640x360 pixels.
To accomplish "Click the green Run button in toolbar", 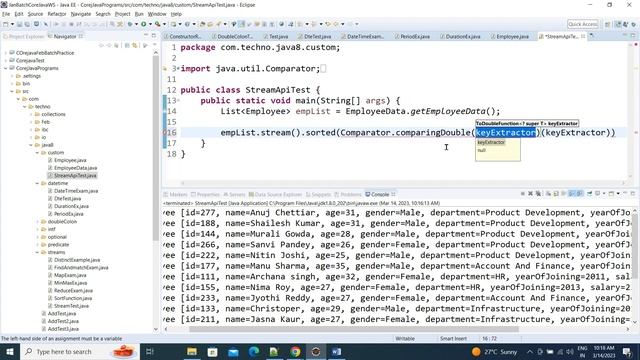I will tap(144, 24).
